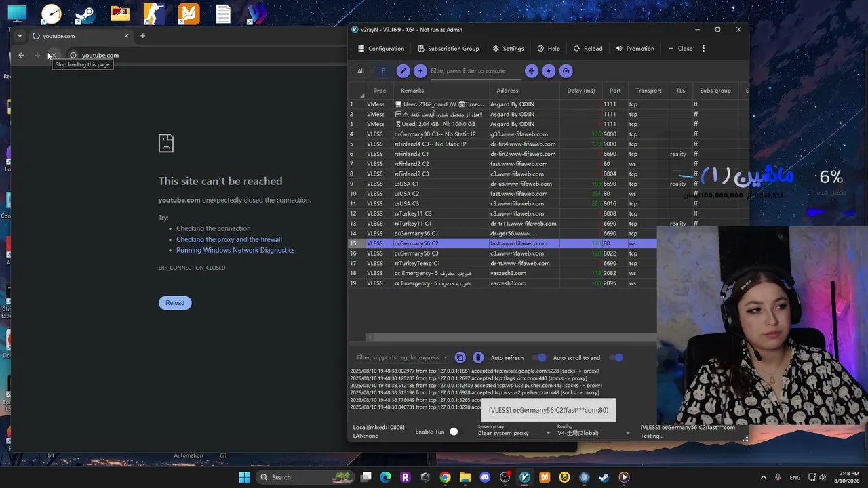Click the move-arrows button after the filter box
This screenshot has width=868, height=488.
[531, 70]
